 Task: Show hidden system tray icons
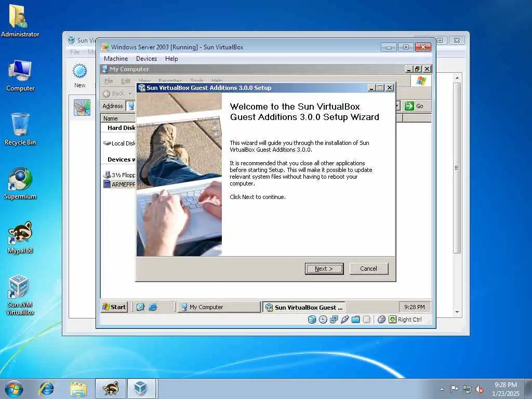(442, 389)
